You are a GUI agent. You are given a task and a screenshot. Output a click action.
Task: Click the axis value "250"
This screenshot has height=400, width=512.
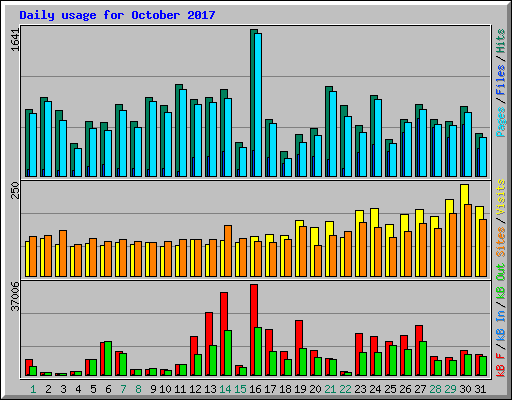(x=15, y=190)
